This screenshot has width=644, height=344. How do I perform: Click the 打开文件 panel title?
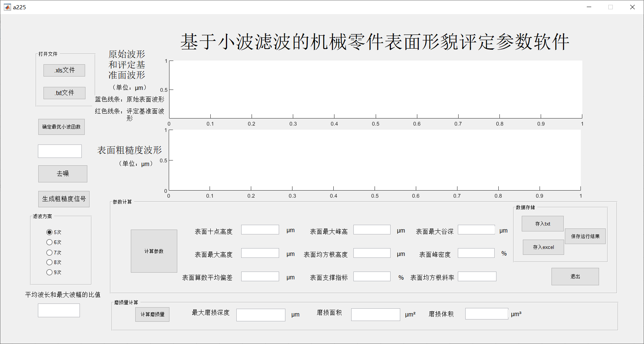click(x=48, y=54)
